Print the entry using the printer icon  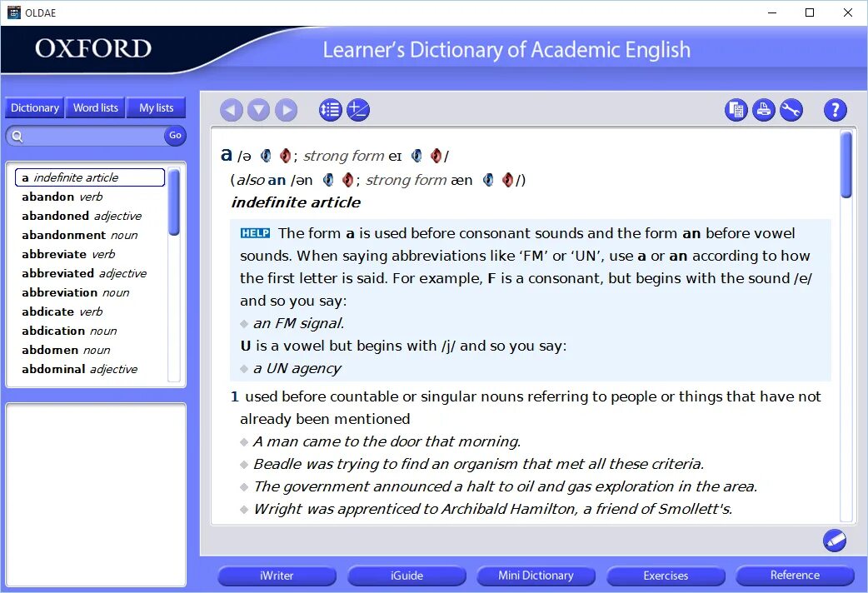(x=764, y=110)
